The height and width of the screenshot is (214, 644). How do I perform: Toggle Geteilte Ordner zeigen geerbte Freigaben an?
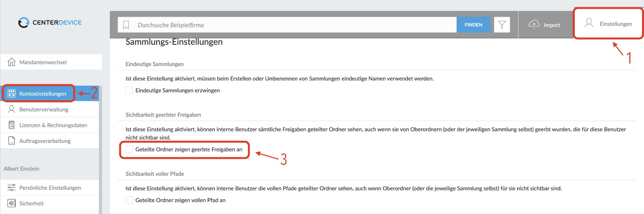[x=129, y=149]
